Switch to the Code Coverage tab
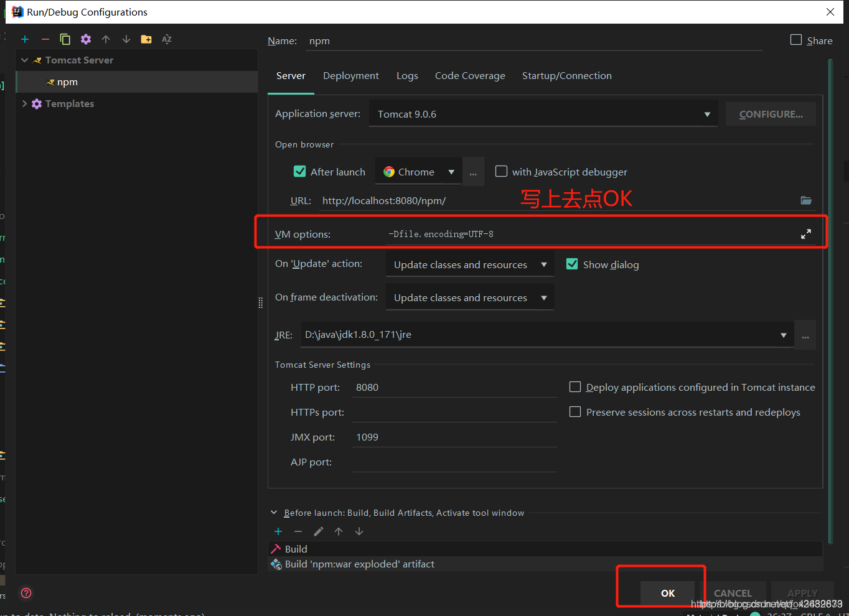 coord(470,76)
